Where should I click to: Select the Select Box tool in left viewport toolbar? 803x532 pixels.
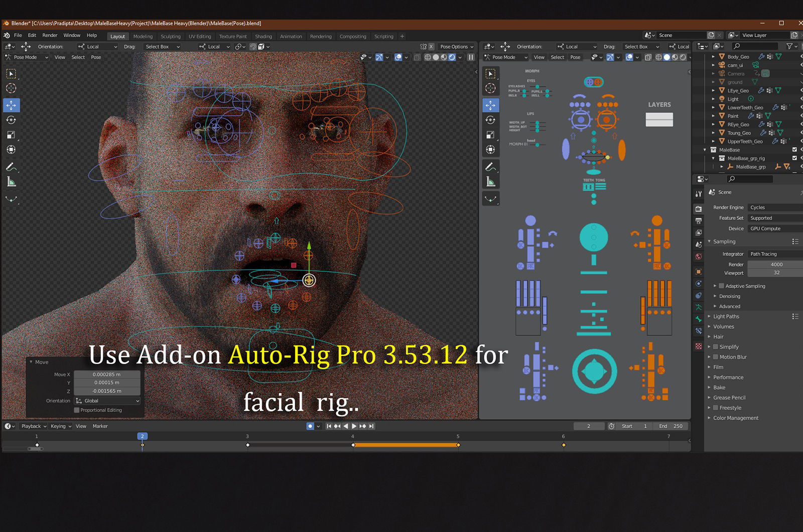tap(11, 74)
